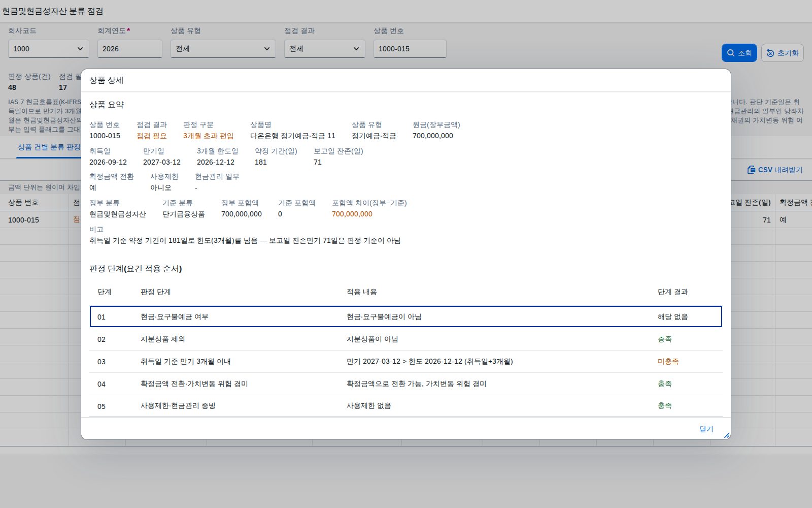Screen dimensions: 812x508
Task: Click CSV 내려받기 button
Action: pyautogui.click(x=775, y=170)
